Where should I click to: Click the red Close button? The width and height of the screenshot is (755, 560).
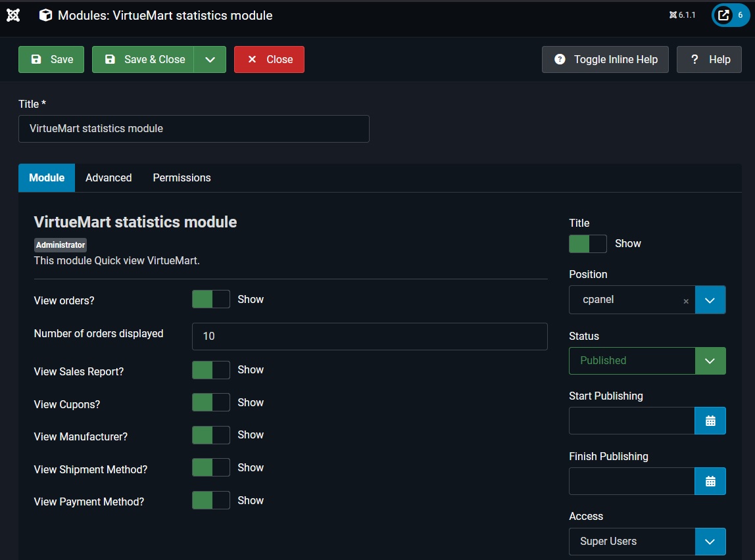(x=269, y=60)
